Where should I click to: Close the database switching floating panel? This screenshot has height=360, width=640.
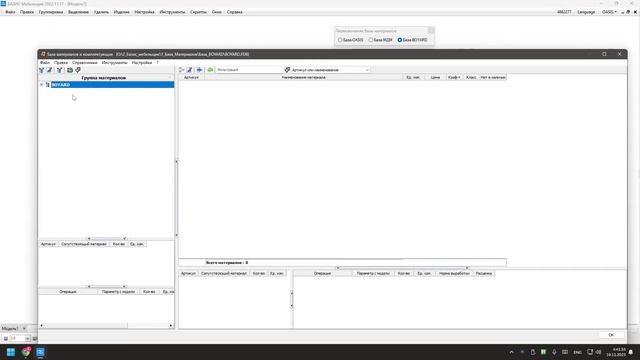431,31
